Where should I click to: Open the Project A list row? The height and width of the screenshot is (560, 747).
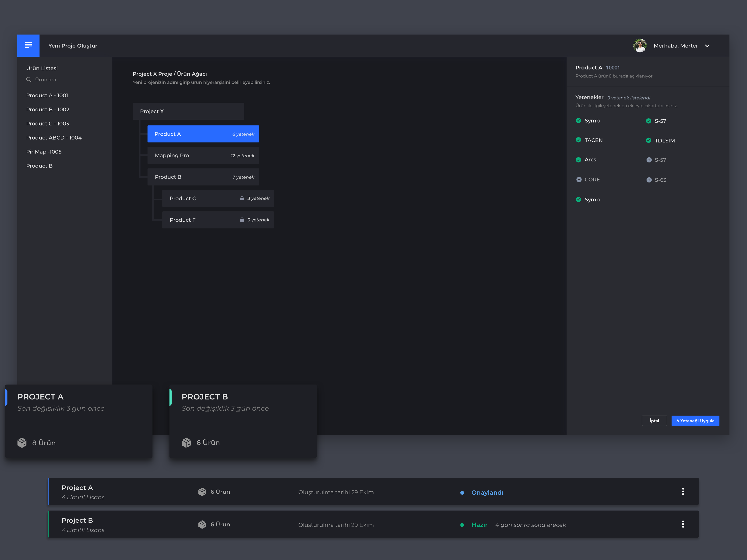(373, 491)
